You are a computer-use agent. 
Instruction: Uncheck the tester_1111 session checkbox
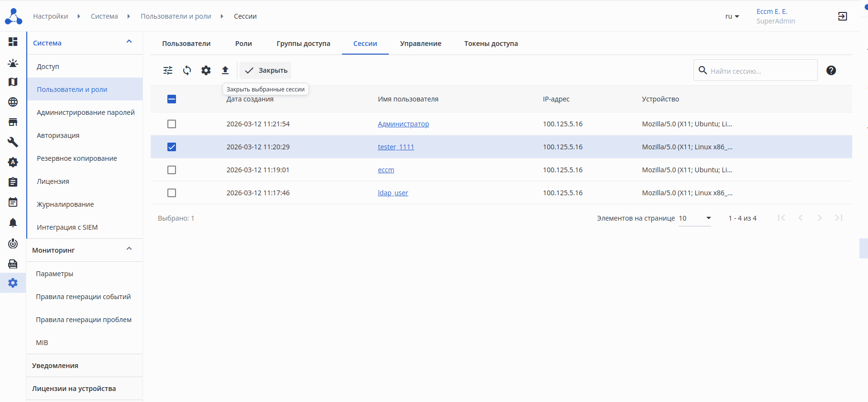[x=172, y=147]
